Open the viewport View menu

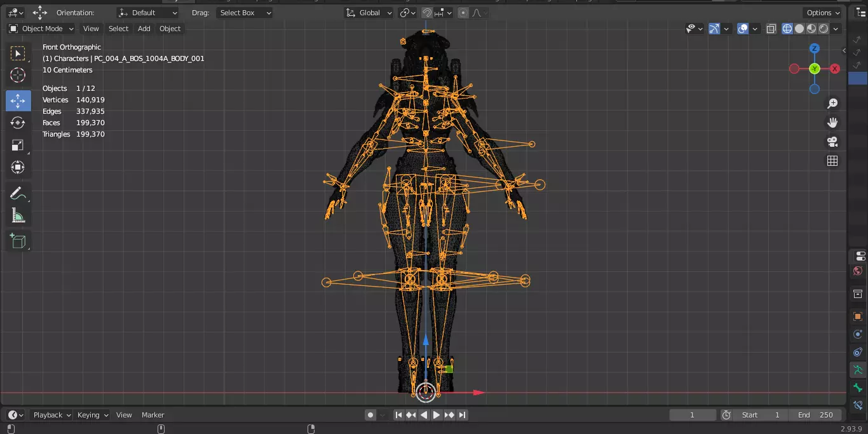pyautogui.click(x=91, y=29)
